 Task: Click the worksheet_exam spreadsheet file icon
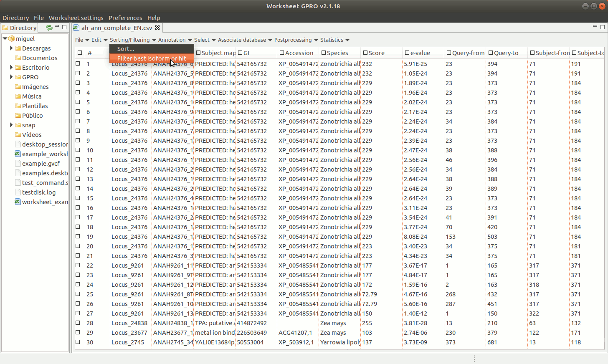18,202
